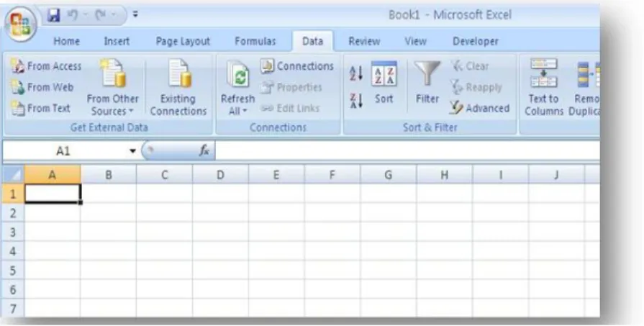Click Text to Columns
This screenshot has height=326, width=644.
[543, 87]
